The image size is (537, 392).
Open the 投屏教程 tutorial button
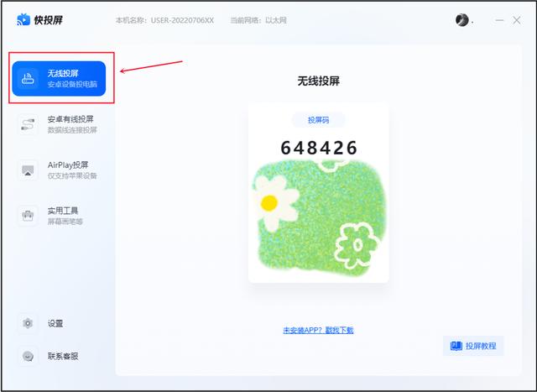473,346
